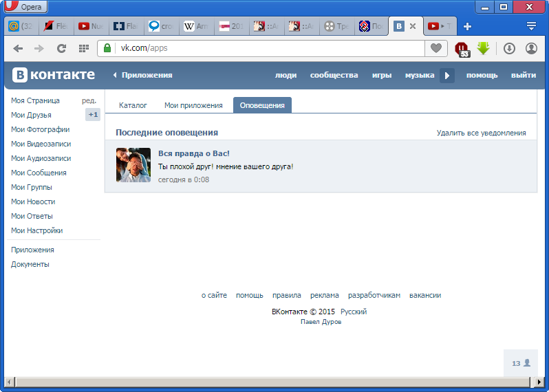
Task: Open люди in the top menu
Action: pyautogui.click(x=286, y=75)
